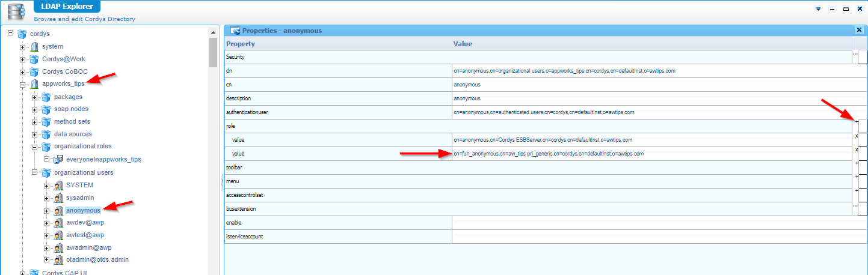Add an accesscontrolset entry with plus icon
The width and height of the screenshot is (868, 275).
coord(857,191)
